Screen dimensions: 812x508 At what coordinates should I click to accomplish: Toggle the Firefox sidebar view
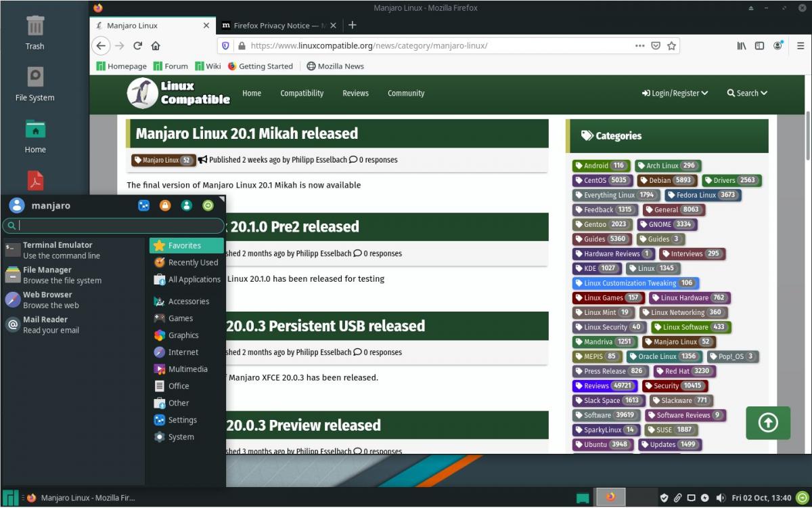point(759,46)
